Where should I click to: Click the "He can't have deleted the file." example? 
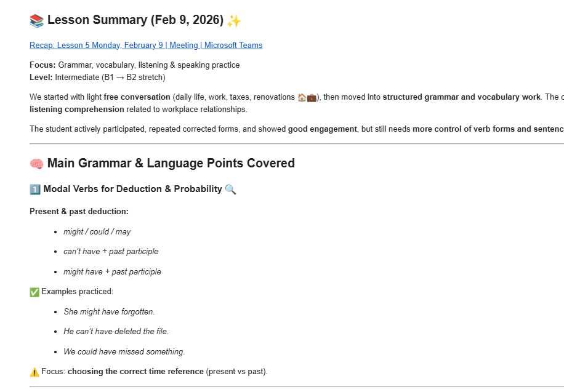pos(116,332)
